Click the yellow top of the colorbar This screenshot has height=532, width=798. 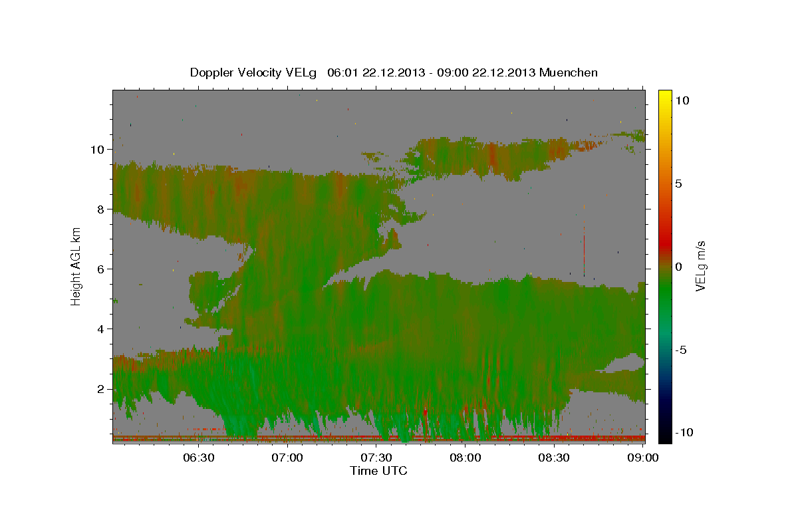tap(664, 94)
